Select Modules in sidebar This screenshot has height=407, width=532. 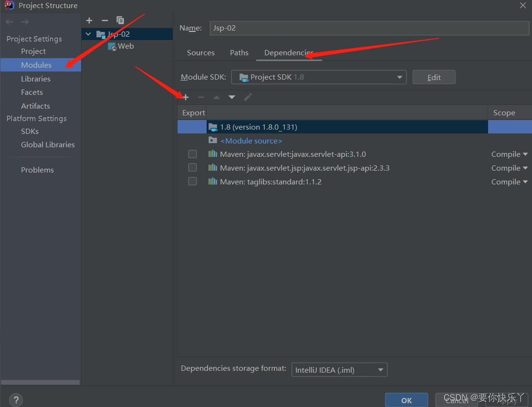41,65
